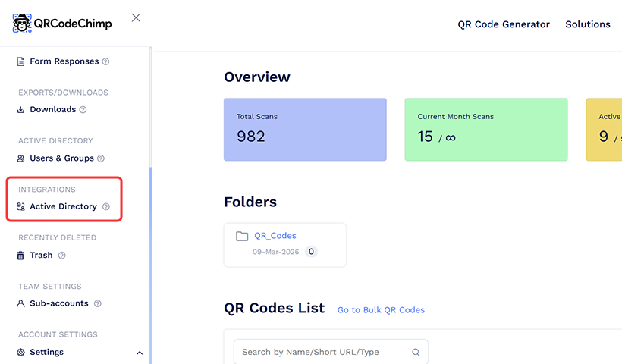This screenshot has height=364, width=622.
Task: Open Solutions menu in top navigation
Action: tap(587, 24)
